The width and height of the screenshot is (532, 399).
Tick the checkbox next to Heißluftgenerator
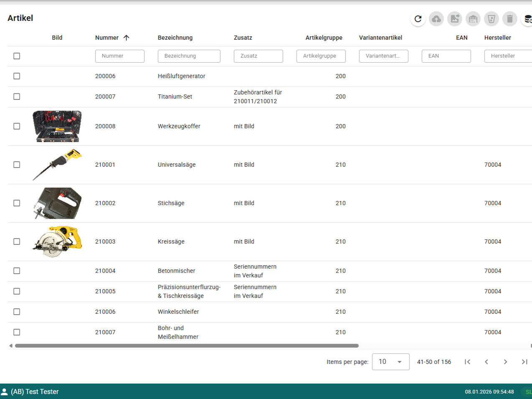point(17,76)
